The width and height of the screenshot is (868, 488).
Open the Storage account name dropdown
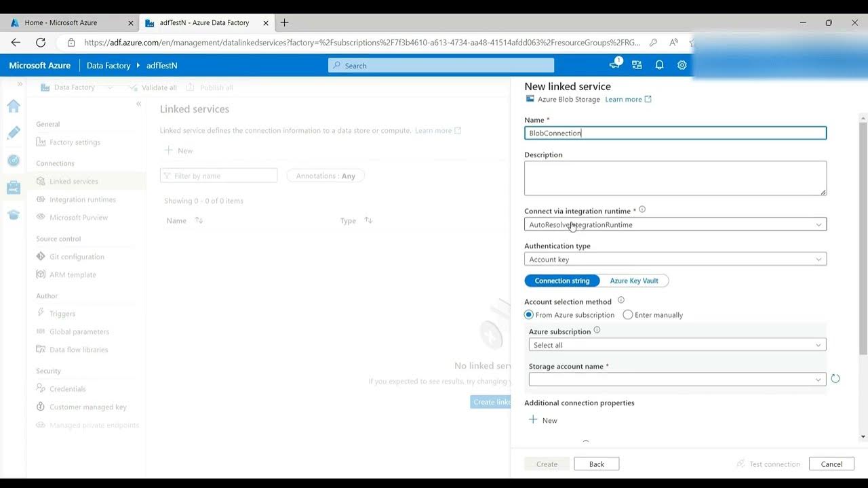point(677,380)
